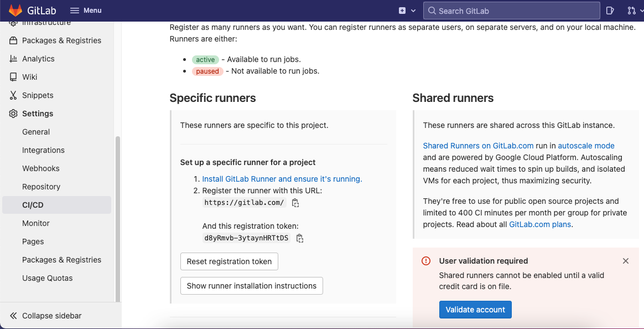This screenshot has height=329, width=644.
Task: Click the Analytics chart icon
Action: pos(13,58)
